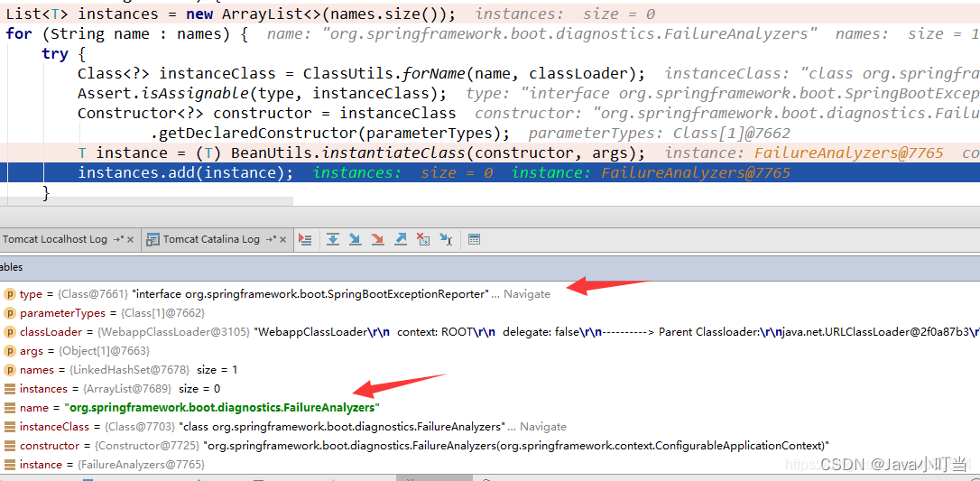Image resolution: width=980 pixels, height=481 pixels.
Task: Pin the Tomcat Catalina Log tab
Action: coord(271,240)
